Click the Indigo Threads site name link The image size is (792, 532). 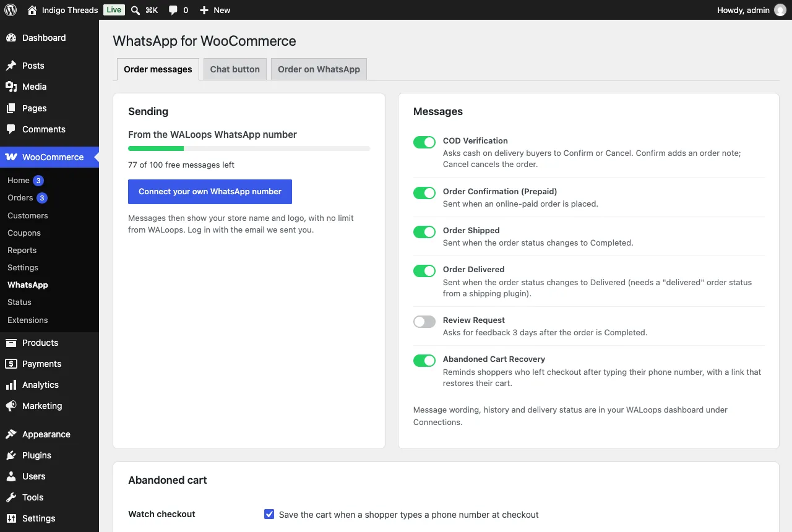click(x=70, y=10)
